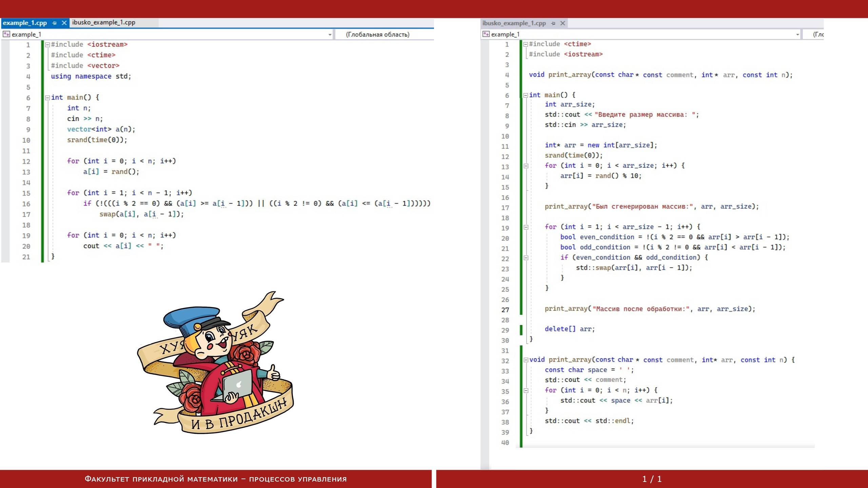Click line number 27 in right editor

[505, 310]
